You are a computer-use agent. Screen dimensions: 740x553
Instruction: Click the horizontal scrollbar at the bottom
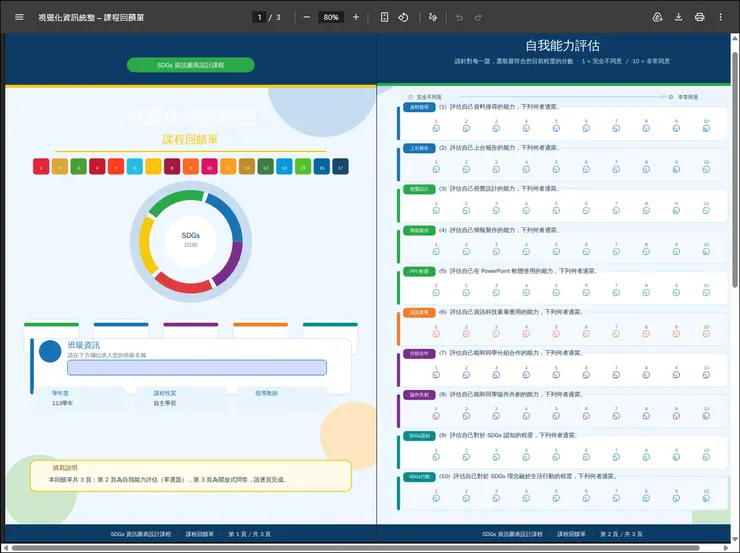[x=356, y=548]
